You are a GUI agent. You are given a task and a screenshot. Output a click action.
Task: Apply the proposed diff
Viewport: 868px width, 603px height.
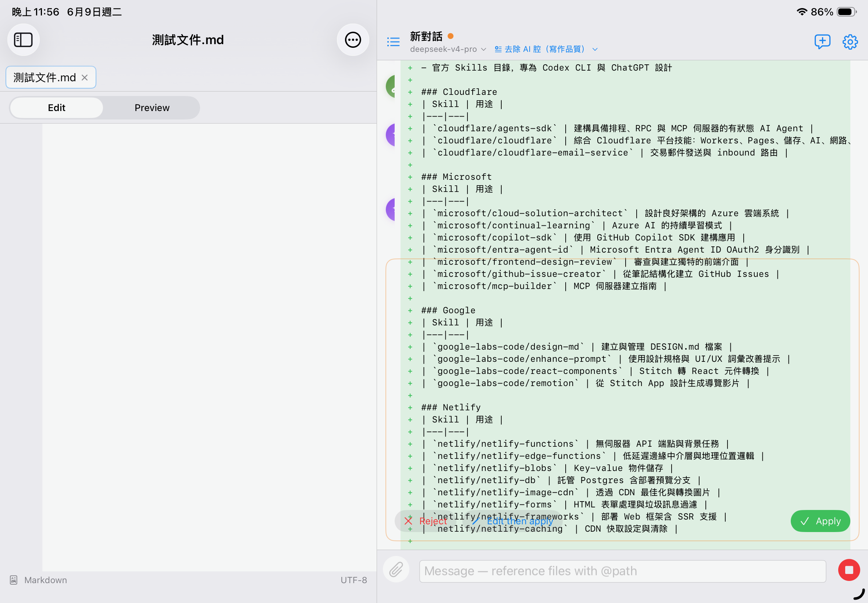tap(821, 521)
